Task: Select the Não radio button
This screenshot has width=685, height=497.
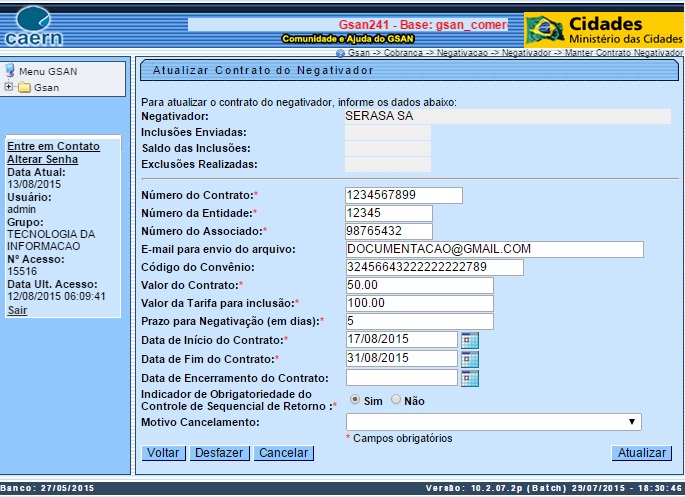Action: pyautogui.click(x=396, y=400)
